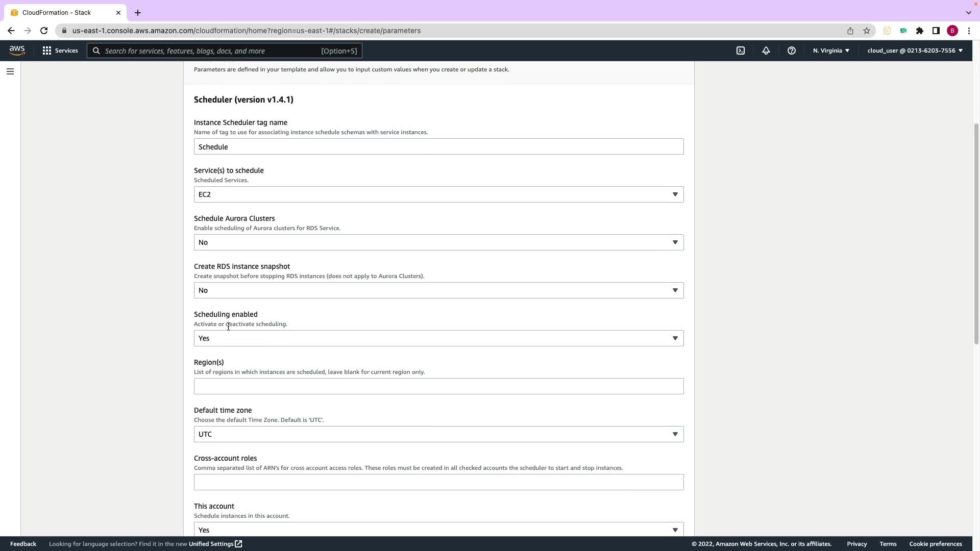Viewport: 980px width, 551px height.
Task: Open cloud_user account menu
Action: pos(915,51)
